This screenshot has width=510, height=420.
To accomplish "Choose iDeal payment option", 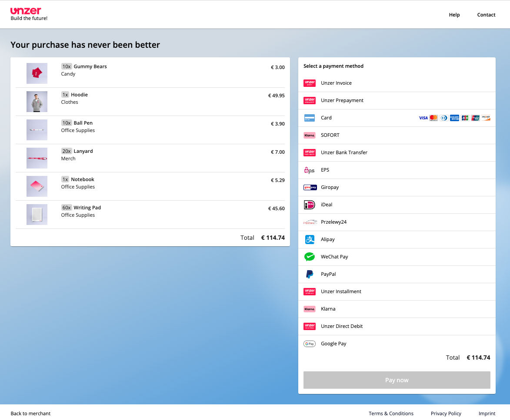I will point(397,205).
